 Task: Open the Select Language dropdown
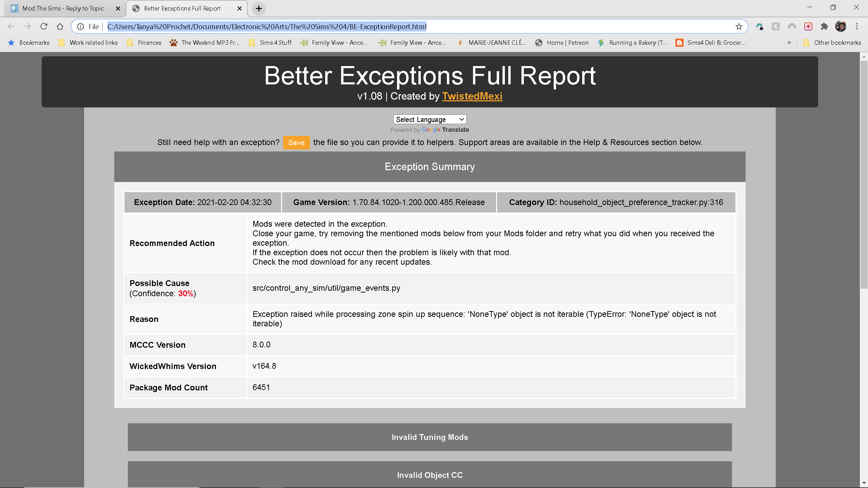pos(430,119)
